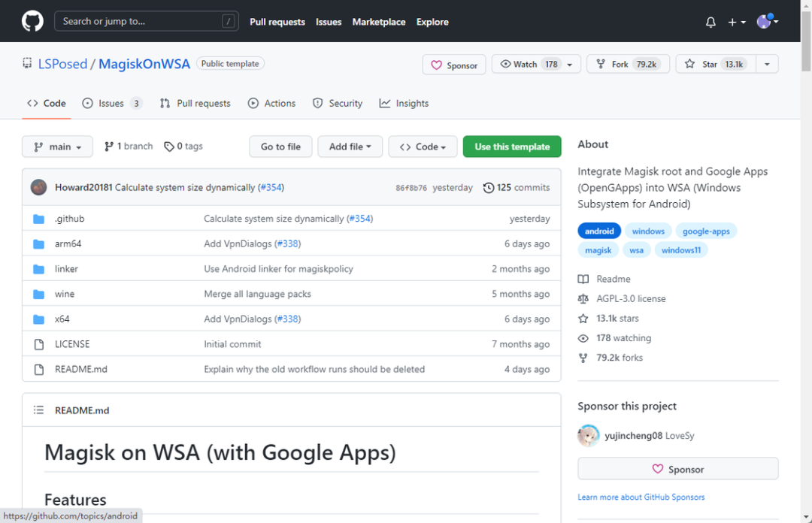Click the GitHub logo icon

[x=32, y=22]
